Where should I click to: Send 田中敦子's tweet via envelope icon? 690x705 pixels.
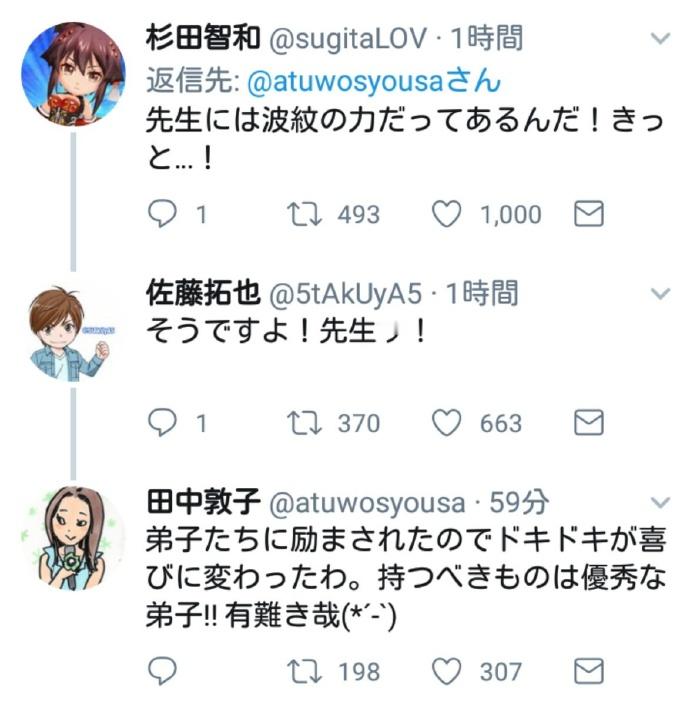coord(588,670)
